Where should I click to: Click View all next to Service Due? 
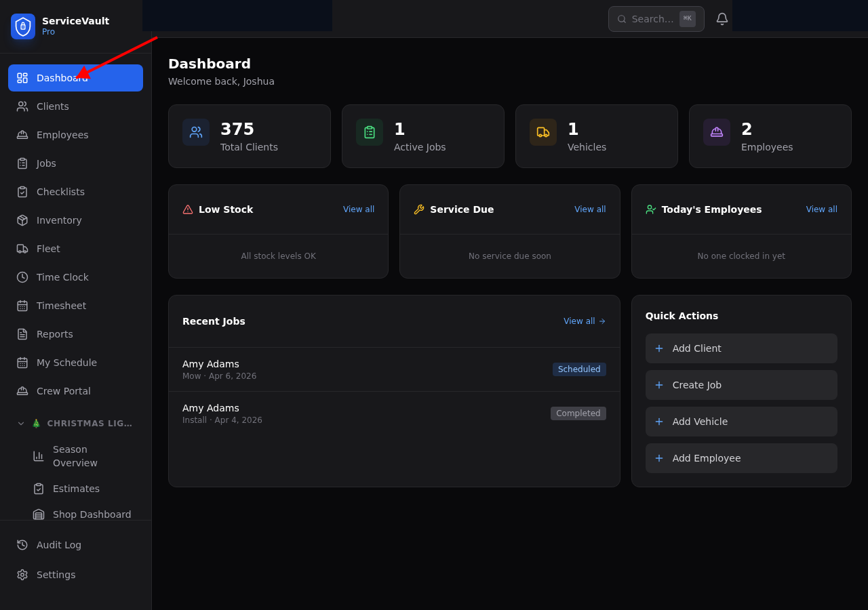coord(590,209)
